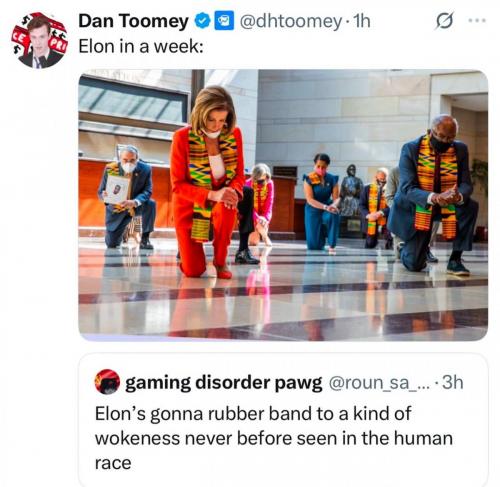Click the woman in the red suit in the photo

coord(207,182)
